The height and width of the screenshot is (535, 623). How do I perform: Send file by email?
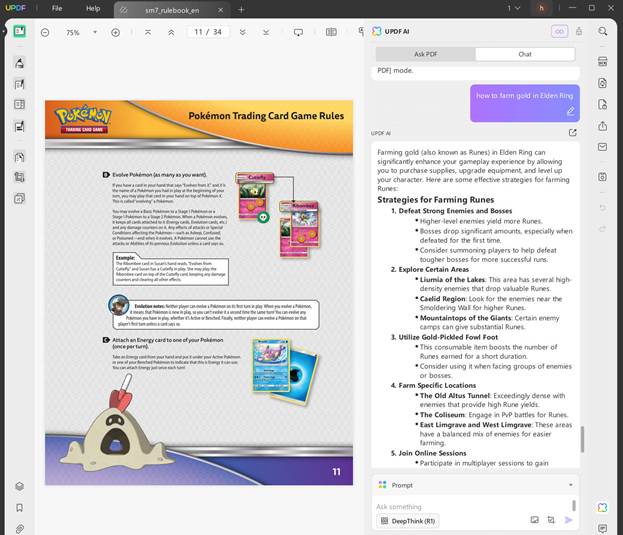[602, 147]
